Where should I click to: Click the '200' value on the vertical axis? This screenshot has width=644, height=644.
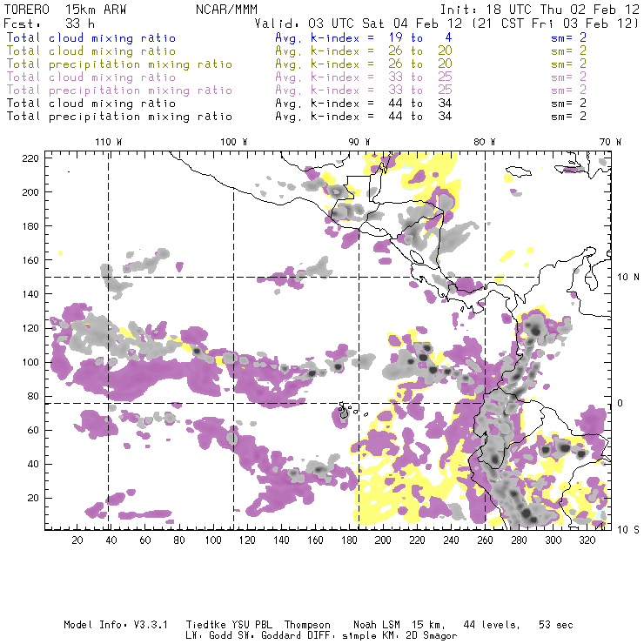pos(30,191)
